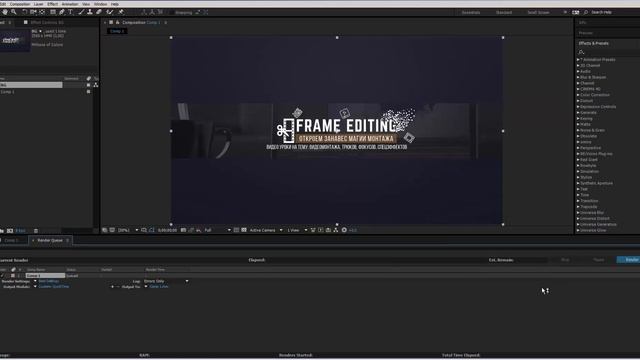
Task: Open the Animation menu
Action: [x=70, y=4]
